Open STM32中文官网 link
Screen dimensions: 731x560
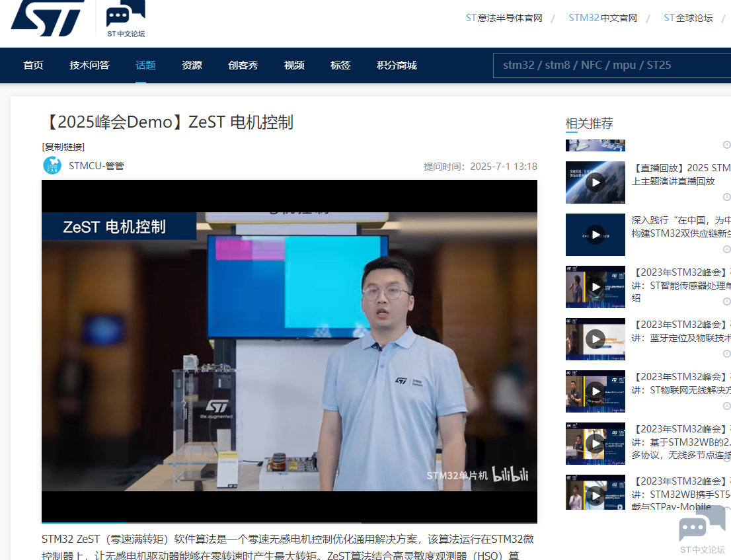[x=603, y=18]
